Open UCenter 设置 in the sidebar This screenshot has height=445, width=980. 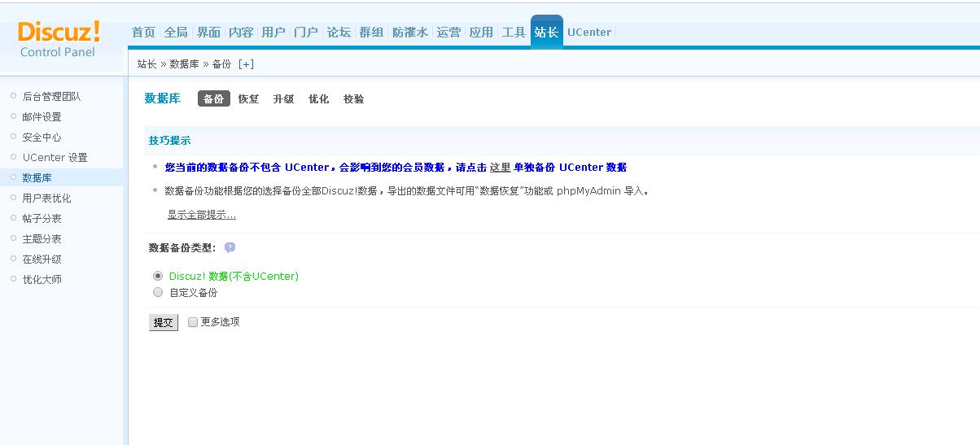pyautogui.click(x=55, y=157)
